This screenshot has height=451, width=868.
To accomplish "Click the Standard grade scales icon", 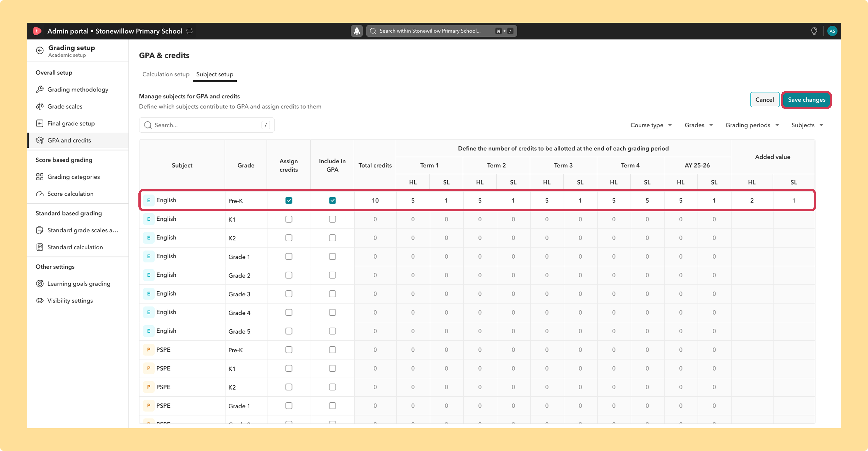I will [x=40, y=230].
